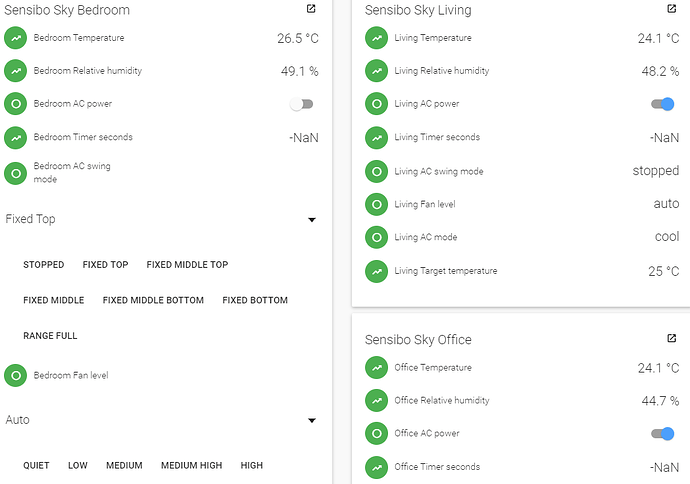Click the Living AC mode circle icon

pos(376,238)
